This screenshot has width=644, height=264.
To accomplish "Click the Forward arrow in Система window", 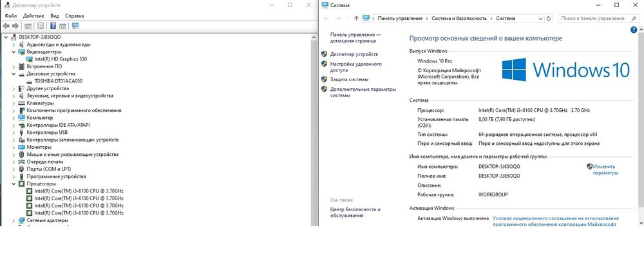I will [x=339, y=19].
